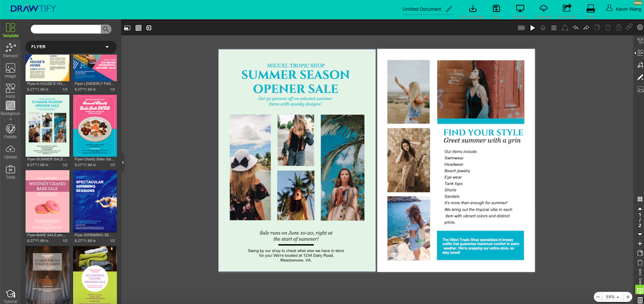This screenshot has height=304, width=644.
Task: Open the Element panel
Action: tap(10, 51)
